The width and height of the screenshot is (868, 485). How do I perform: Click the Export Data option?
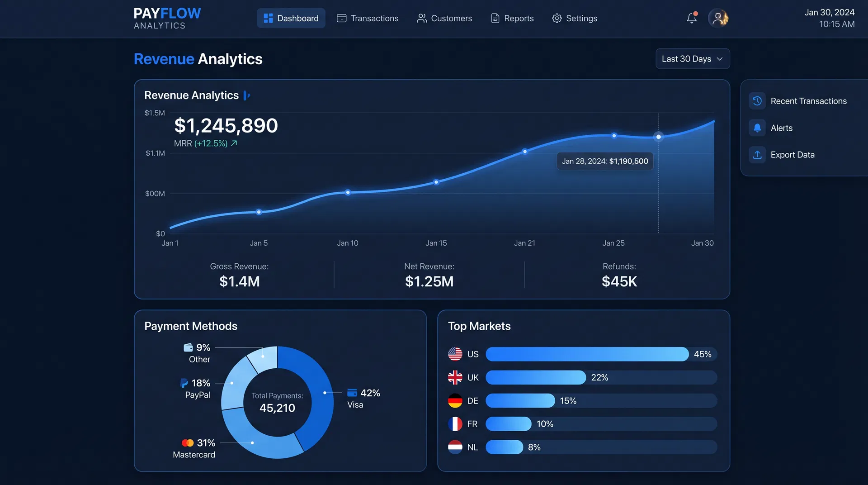click(x=793, y=154)
